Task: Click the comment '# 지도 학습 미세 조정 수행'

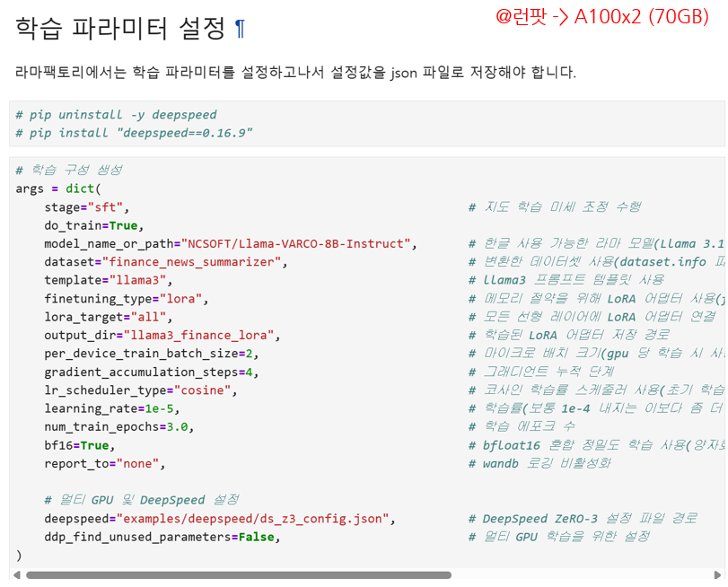Action: pyautogui.click(x=555, y=206)
